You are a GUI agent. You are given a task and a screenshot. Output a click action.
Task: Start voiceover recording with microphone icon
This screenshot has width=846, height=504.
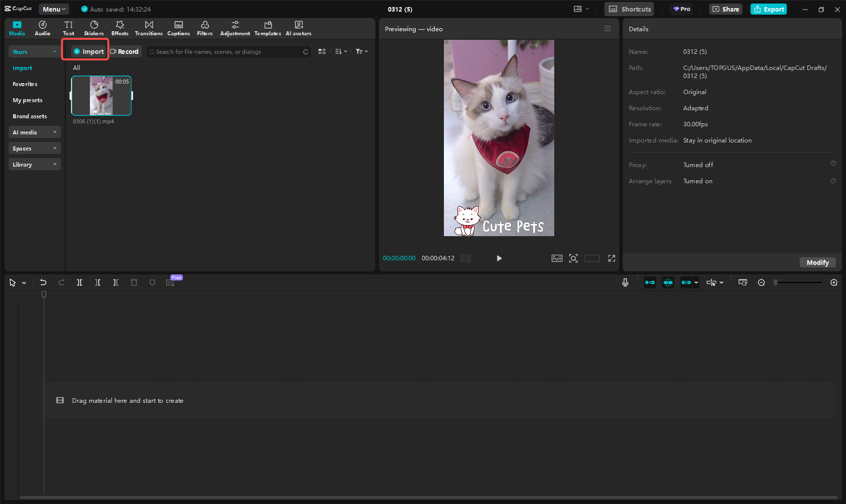coord(625,283)
